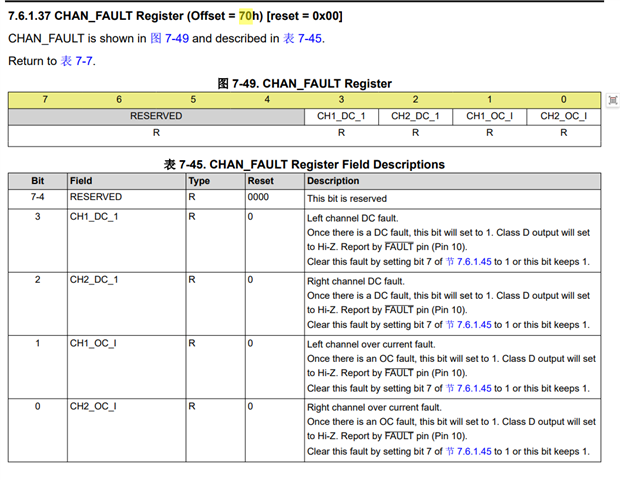
Task: Open 节 7.6.1.45 link in CH1_OC_I row
Action: tap(469, 388)
